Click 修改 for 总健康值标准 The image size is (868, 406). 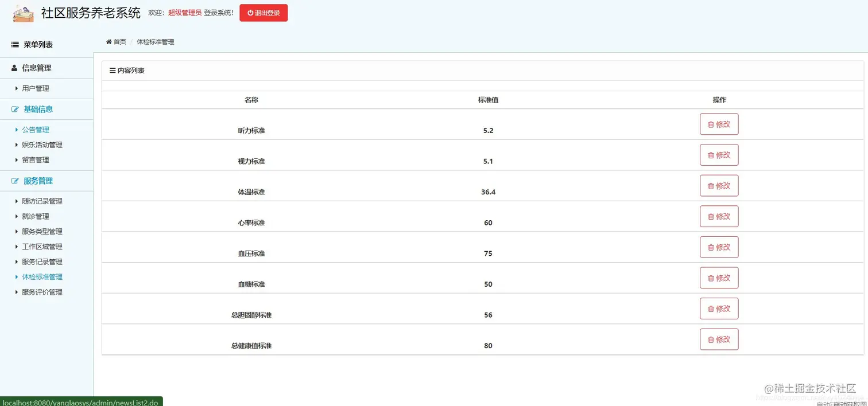[x=719, y=339]
